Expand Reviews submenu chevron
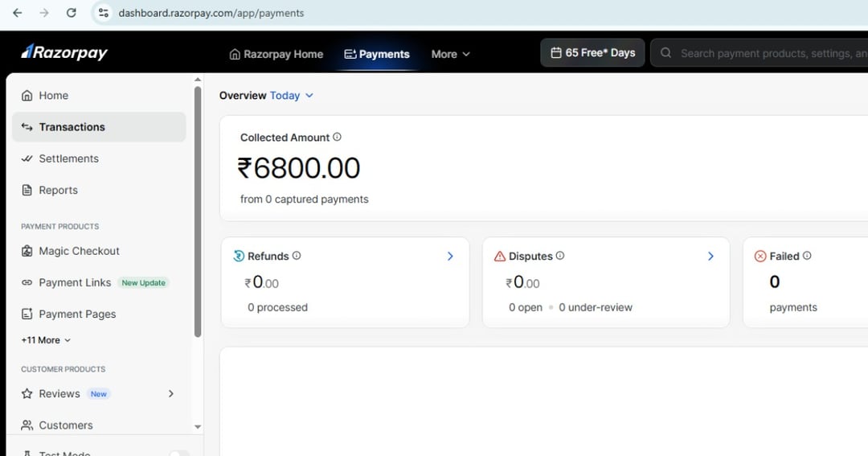 coord(171,393)
